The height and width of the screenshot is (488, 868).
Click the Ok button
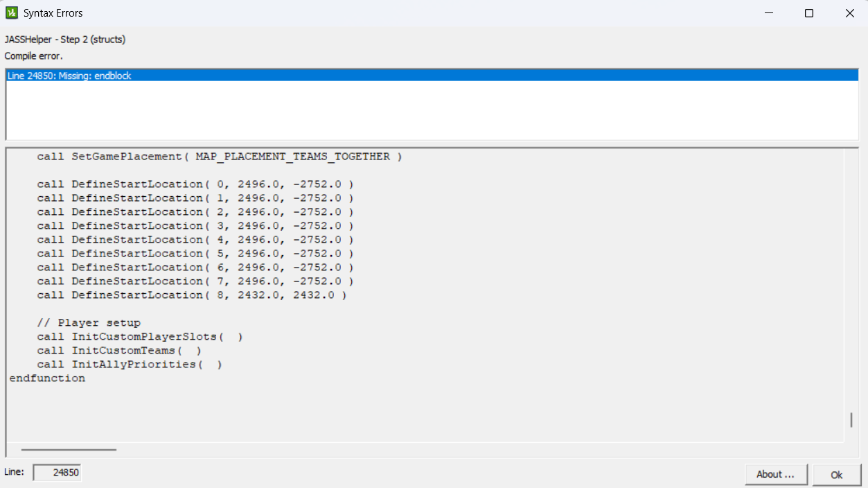click(x=837, y=475)
